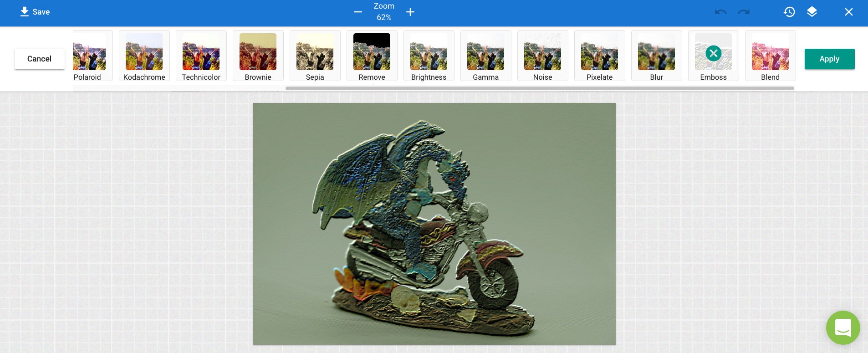Open the green chat support widget
Screen dimensions: 868x353
pyautogui.click(x=843, y=327)
